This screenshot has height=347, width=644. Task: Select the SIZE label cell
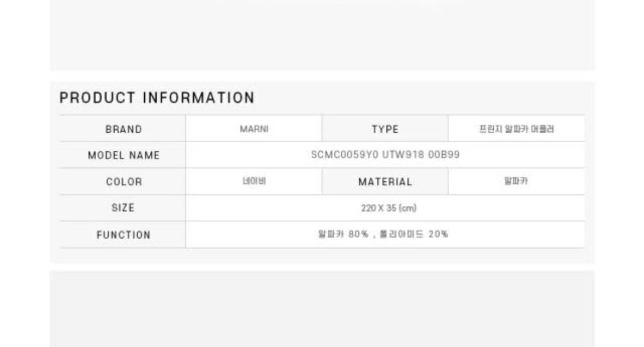tap(123, 208)
